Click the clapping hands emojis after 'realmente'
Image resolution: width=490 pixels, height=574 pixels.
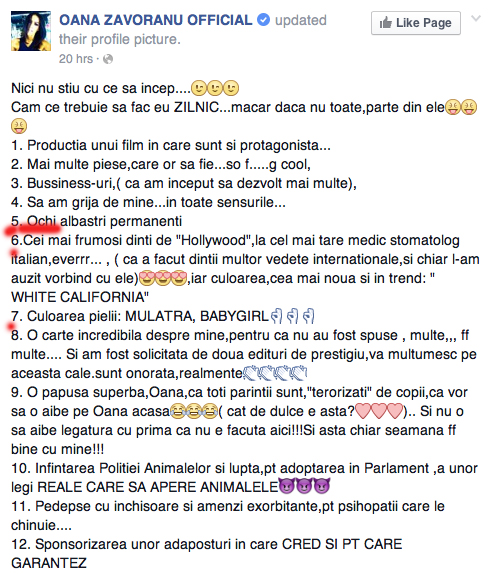pos(275,373)
